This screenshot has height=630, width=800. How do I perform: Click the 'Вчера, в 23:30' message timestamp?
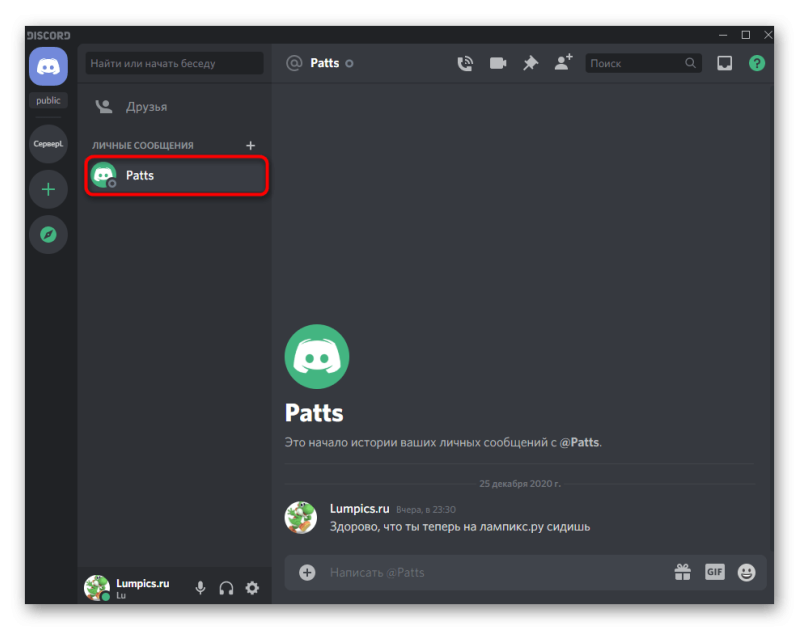(426, 510)
